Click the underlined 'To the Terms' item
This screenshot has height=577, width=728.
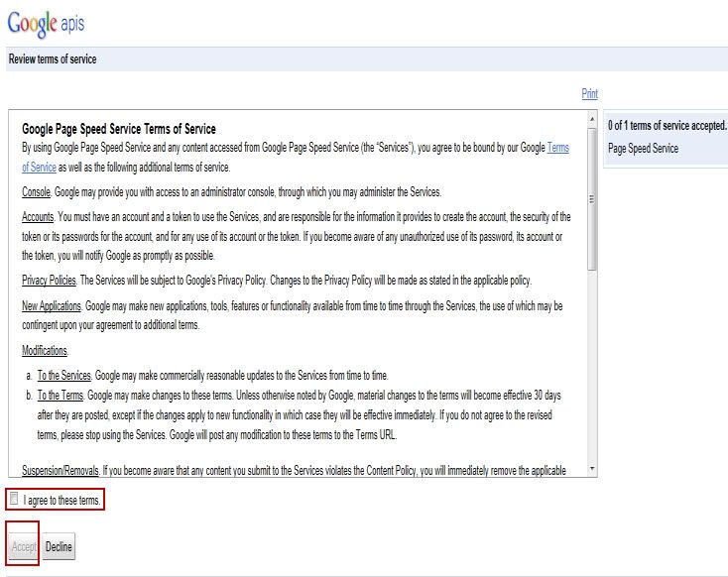(x=61, y=395)
